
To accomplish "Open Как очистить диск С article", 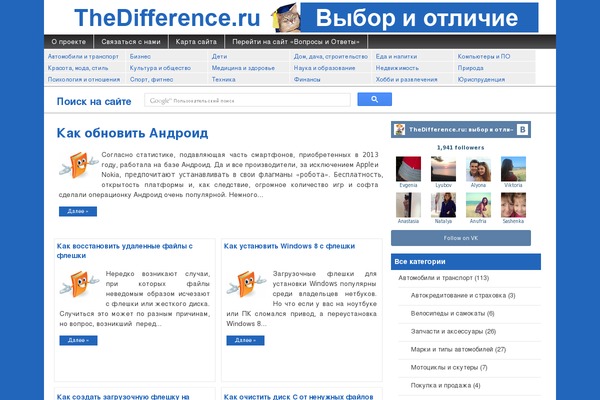I will [x=298, y=397].
